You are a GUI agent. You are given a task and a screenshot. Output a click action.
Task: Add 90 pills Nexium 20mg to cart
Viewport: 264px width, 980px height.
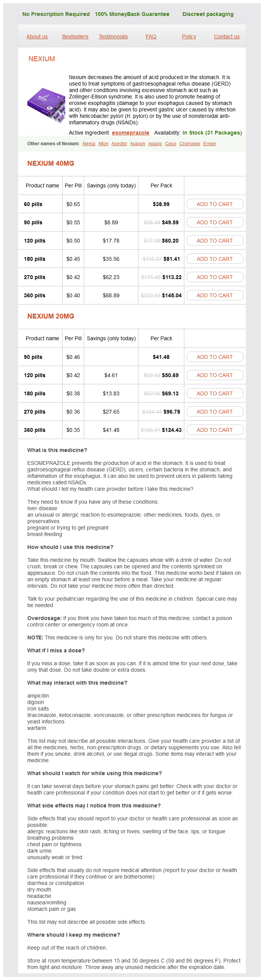pyautogui.click(x=215, y=357)
